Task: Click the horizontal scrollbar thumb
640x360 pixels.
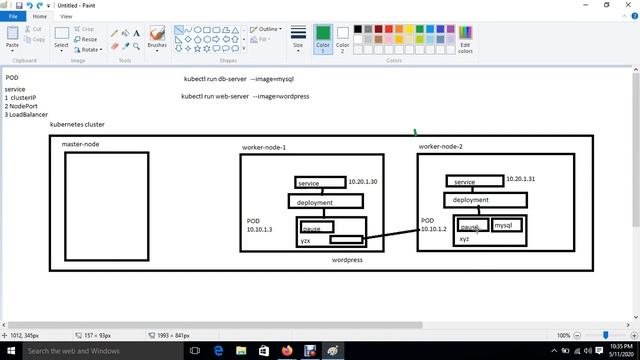Action: tap(215, 325)
